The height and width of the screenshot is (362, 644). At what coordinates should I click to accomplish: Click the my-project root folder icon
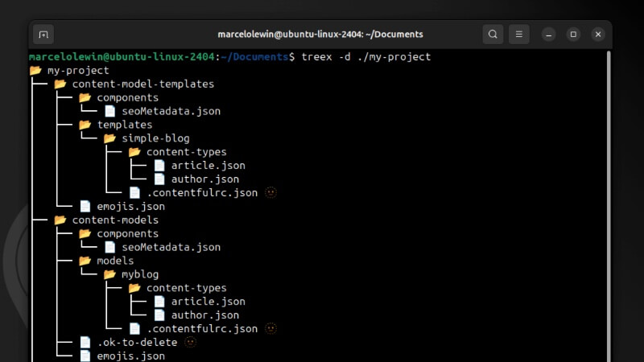click(35, 71)
